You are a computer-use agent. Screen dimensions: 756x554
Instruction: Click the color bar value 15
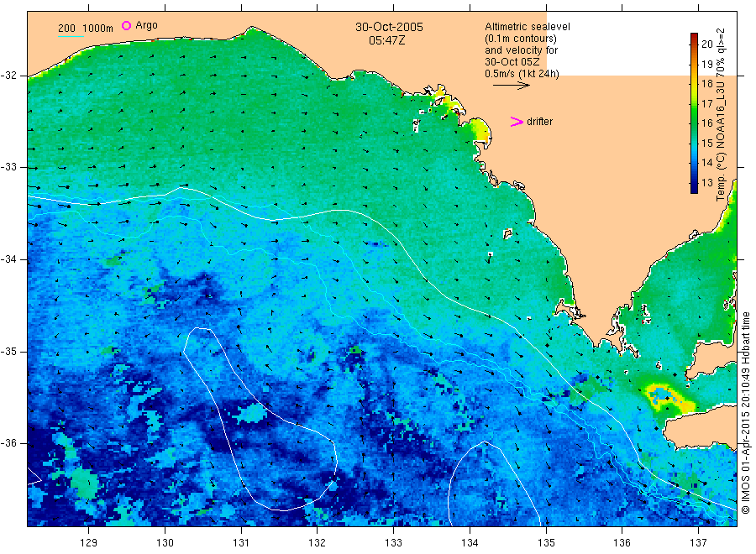706,143
